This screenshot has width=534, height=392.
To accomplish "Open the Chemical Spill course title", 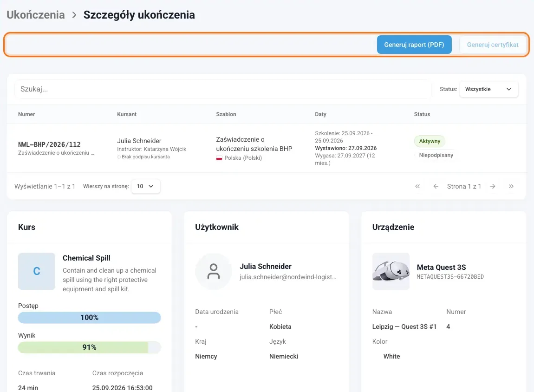I will click(x=86, y=258).
